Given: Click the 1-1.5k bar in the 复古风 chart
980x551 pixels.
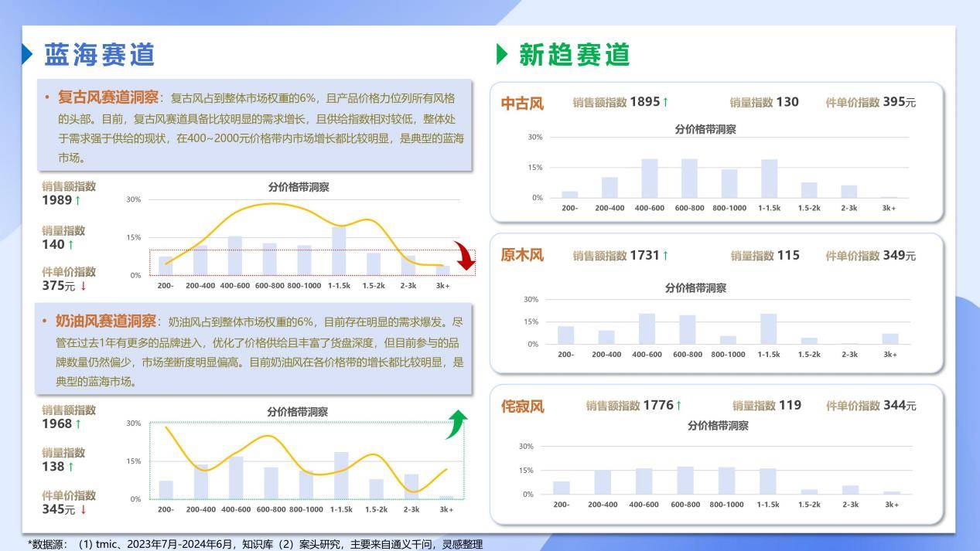Looking at the screenshot, I should [339, 250].
